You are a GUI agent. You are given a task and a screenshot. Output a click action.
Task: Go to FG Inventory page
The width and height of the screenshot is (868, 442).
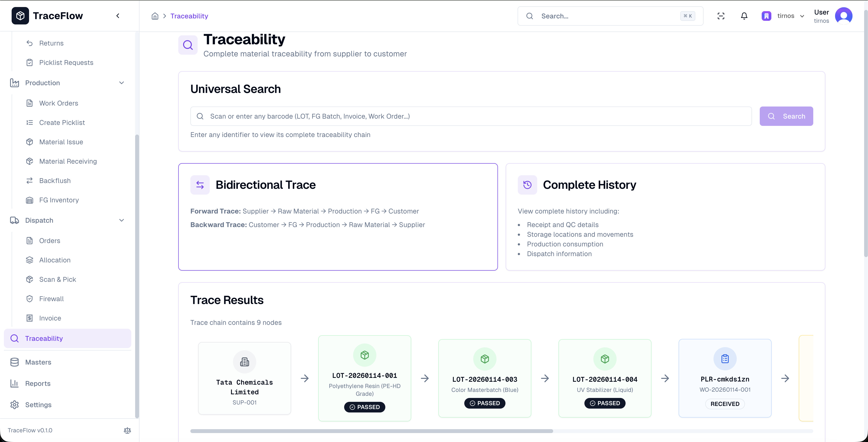point(59,200)
